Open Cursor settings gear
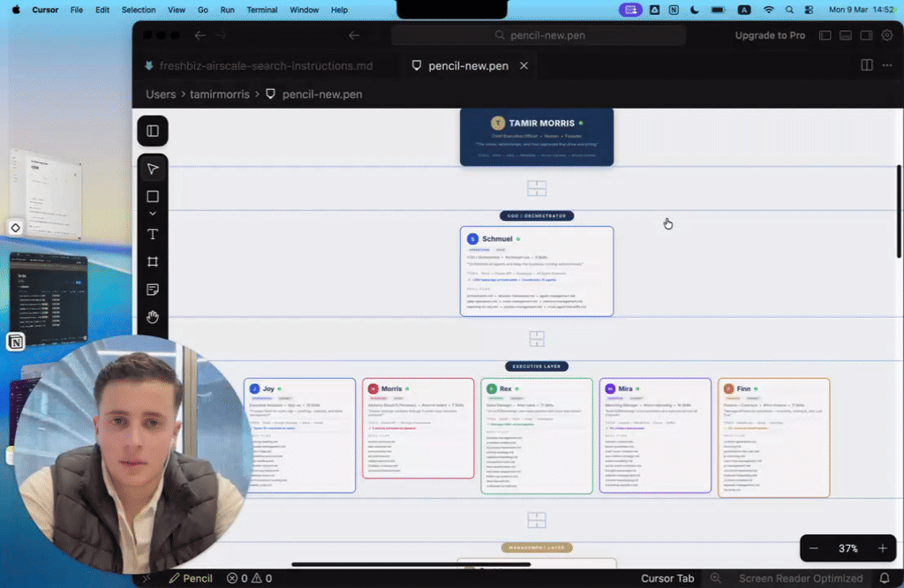Viewport: 904px width, 588px height. [887, 35]
